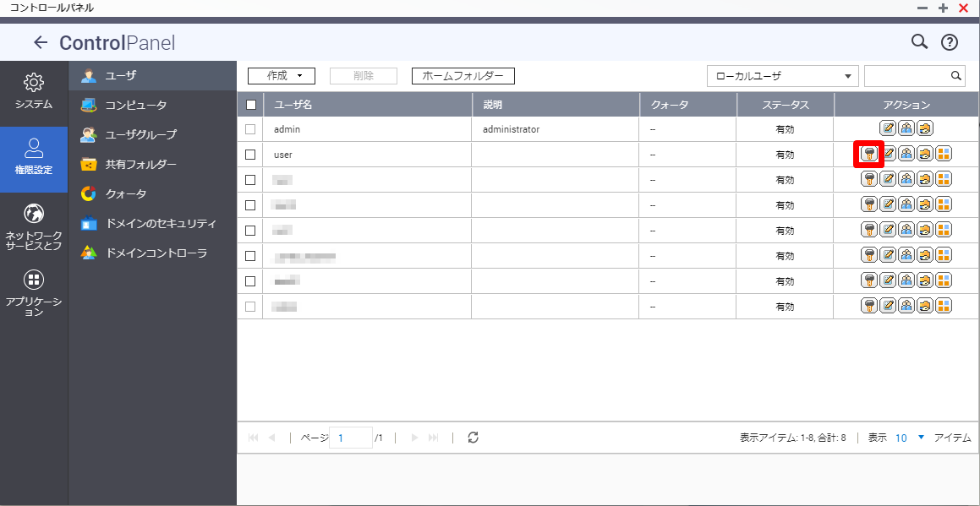Edit admin's user group membership
This screenshot has width=980, height=506.
[x=906, y=128]
